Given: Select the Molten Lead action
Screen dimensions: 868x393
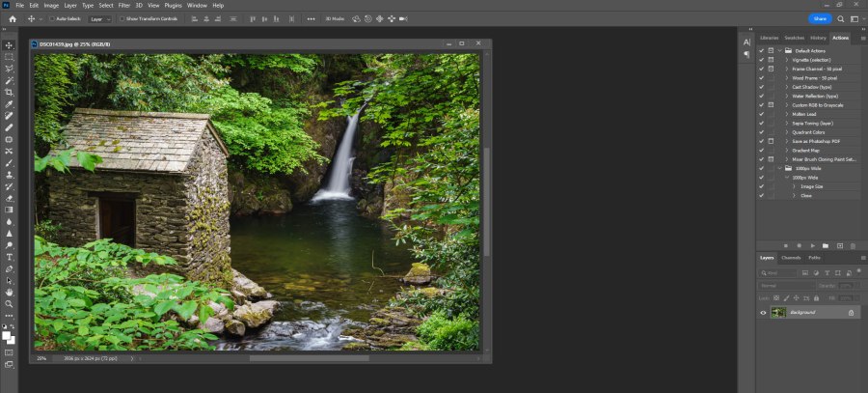Looking at the screenshot, I should 804,114.
